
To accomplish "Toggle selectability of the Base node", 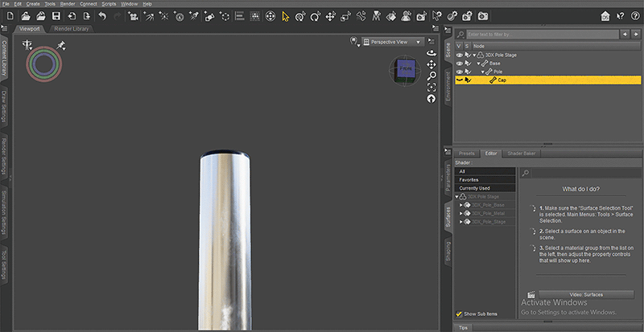I will 468,64.
